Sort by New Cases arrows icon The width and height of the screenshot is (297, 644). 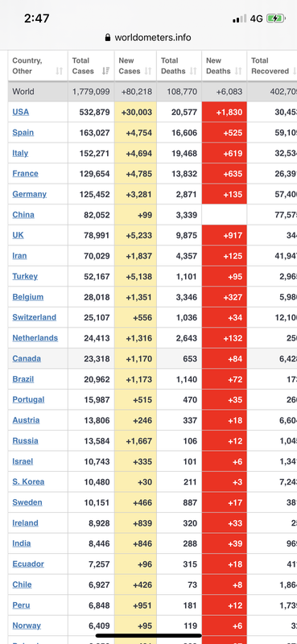148,71
